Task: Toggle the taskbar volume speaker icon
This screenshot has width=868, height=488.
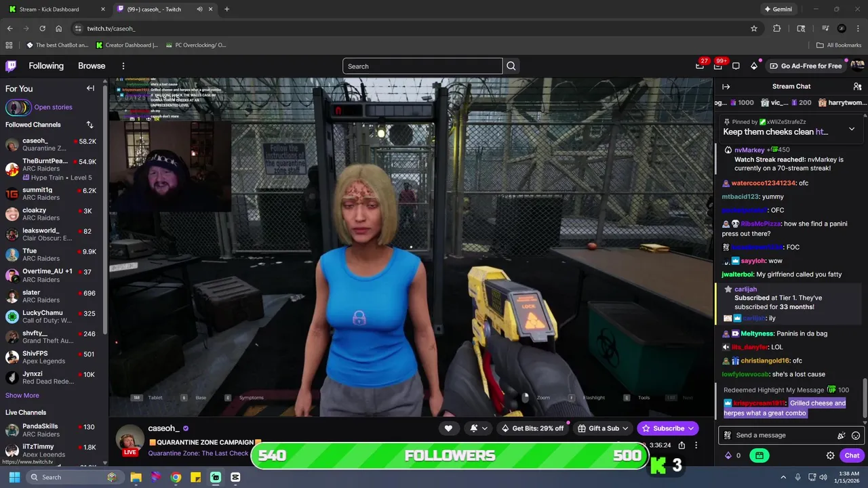Action: click(x=824, y=477)
